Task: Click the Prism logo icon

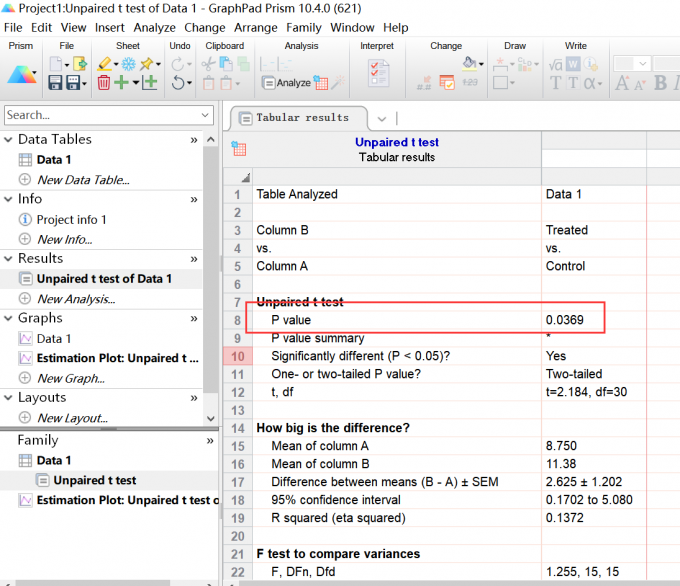Action: click(x=21, y=73)
